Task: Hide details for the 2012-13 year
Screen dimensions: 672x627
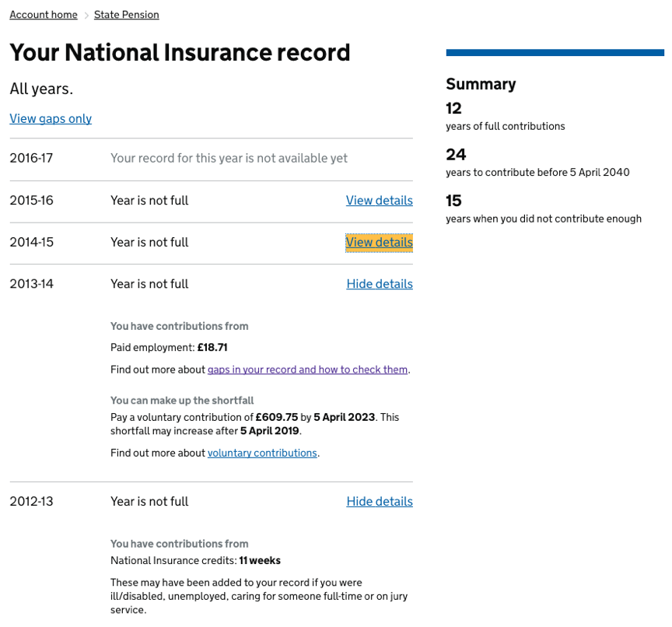Action: pyautogui.click(x=380, y=502)
